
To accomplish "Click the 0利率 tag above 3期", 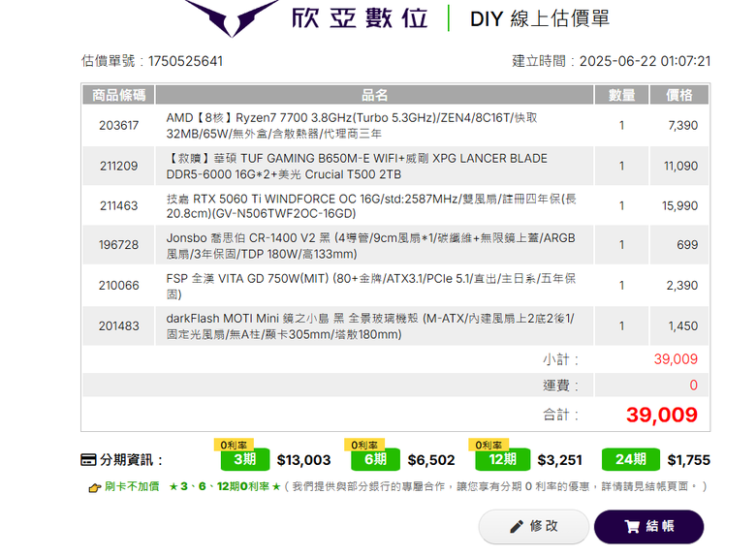I will coord(234,445).
